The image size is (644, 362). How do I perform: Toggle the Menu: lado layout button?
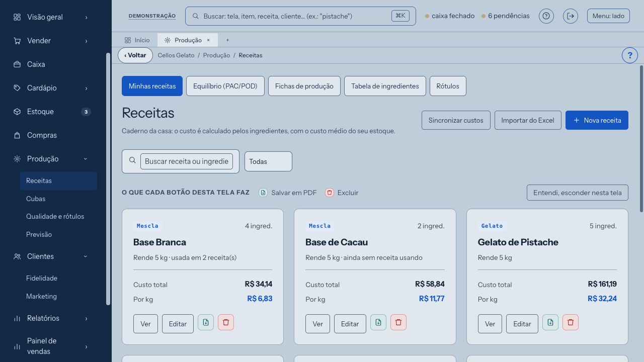[608, 16]
